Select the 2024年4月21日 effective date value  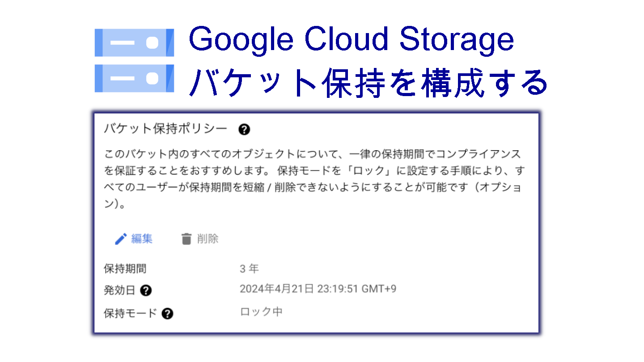point(276,289)
